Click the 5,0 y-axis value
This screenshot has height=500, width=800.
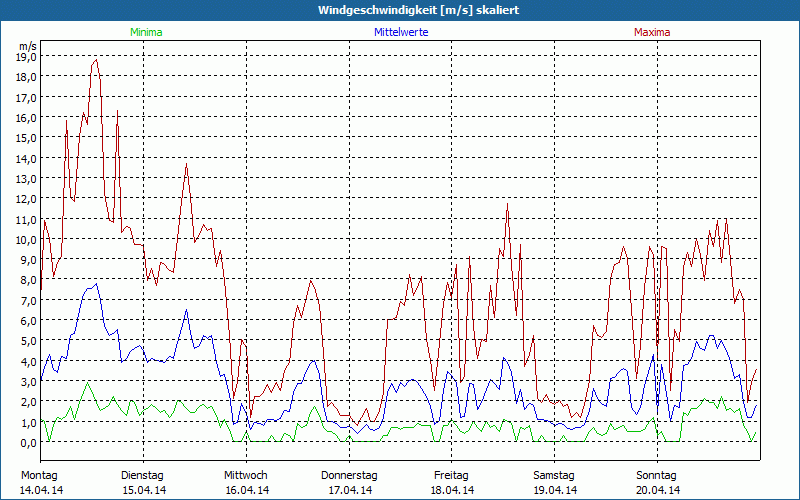pyautogui.click(x=29, y=341)
